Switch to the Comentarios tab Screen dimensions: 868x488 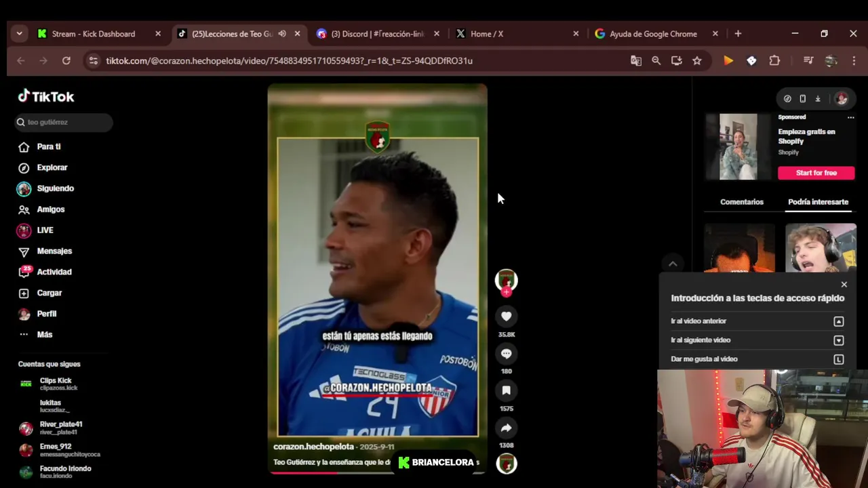point(741,202)
